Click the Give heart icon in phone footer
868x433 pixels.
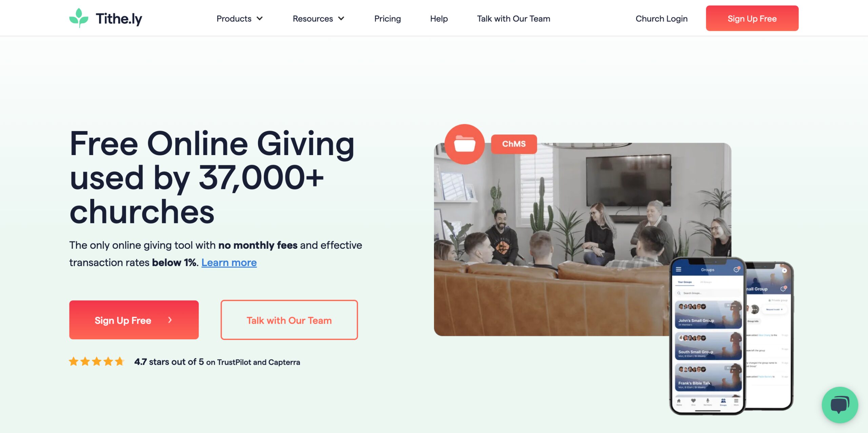pyautogui.click(x=693, y=402)
